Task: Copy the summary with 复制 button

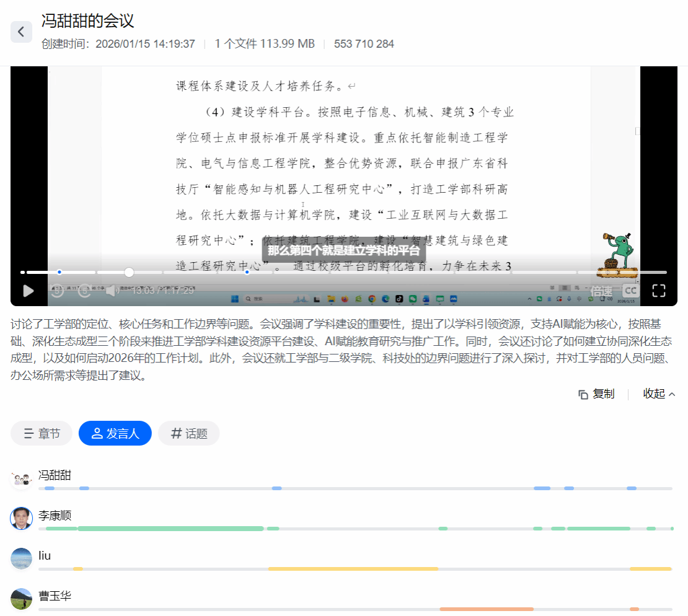Action: click(x=596, y=394)
